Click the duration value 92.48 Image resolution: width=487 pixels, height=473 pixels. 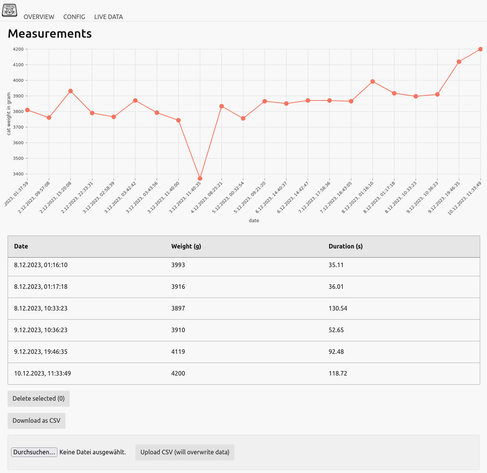click(x=336, y=352)
